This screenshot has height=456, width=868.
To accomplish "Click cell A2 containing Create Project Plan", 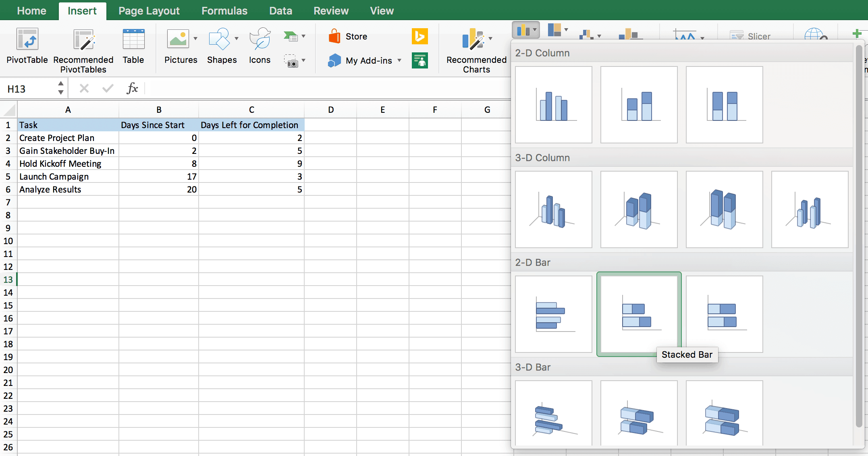I will (x=68, y=138).
